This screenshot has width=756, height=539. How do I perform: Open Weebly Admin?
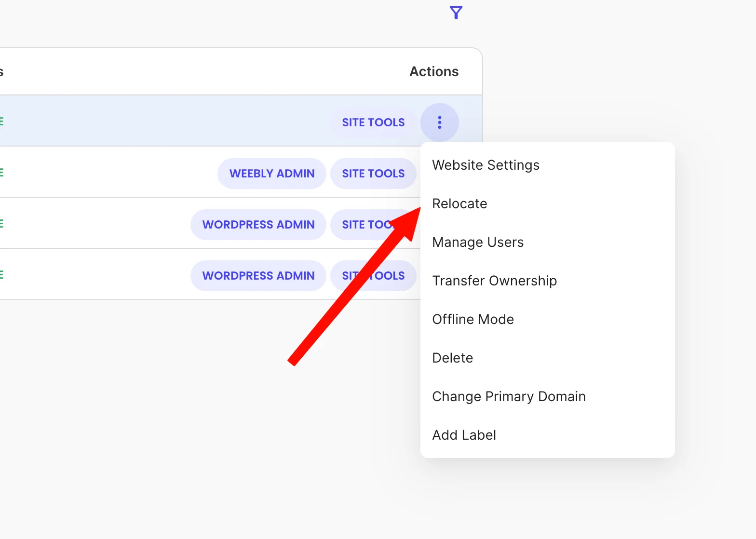click(272, 174)
